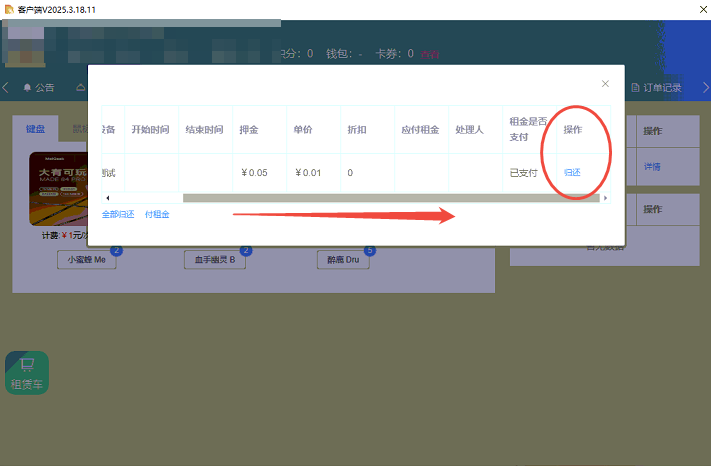711x466 pixels.
Task: Click the bell icon beside 公告
Action: (27, 88)
